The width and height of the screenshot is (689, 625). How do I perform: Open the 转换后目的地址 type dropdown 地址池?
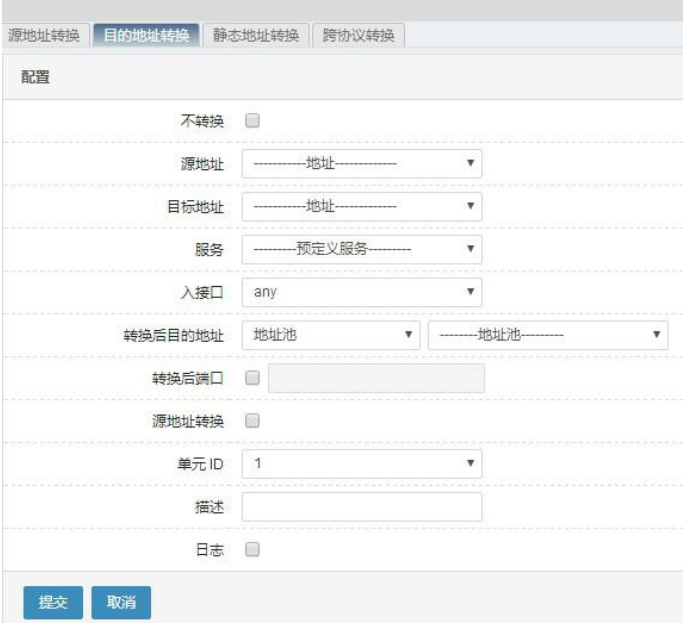pyautogui.click(x=331, y=335)
